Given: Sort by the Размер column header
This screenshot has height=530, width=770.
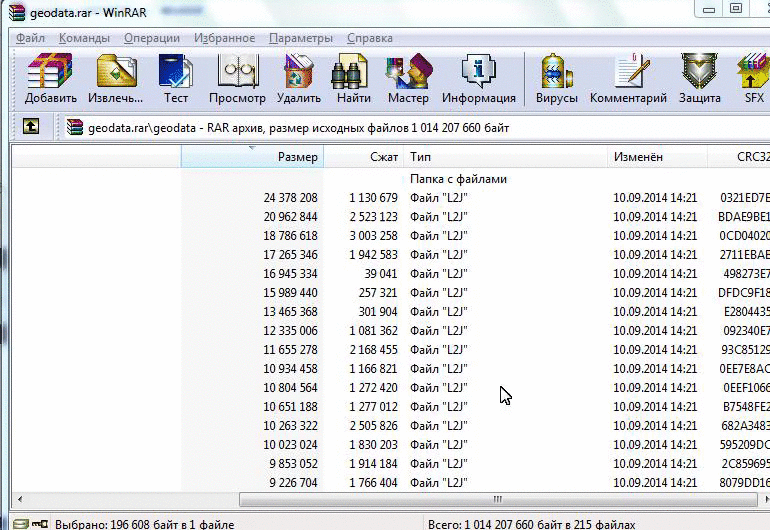Looking at the screenshot, I should pos(252,157).
